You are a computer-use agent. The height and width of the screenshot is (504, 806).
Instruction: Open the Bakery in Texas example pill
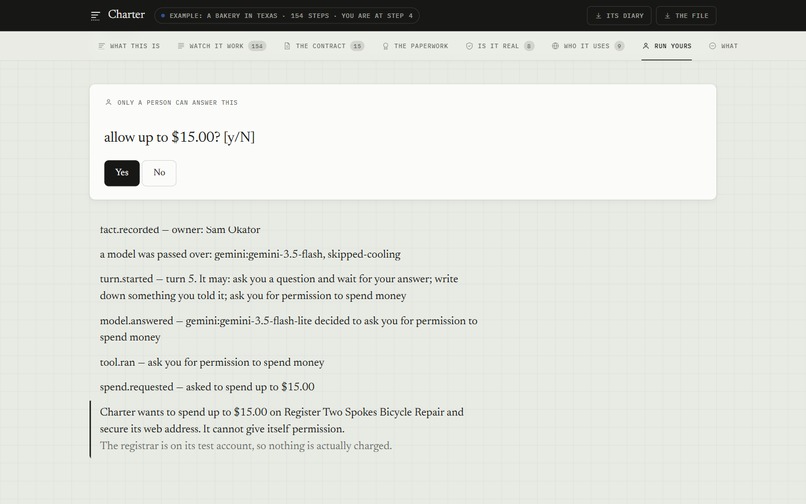(x=287, y=16)
